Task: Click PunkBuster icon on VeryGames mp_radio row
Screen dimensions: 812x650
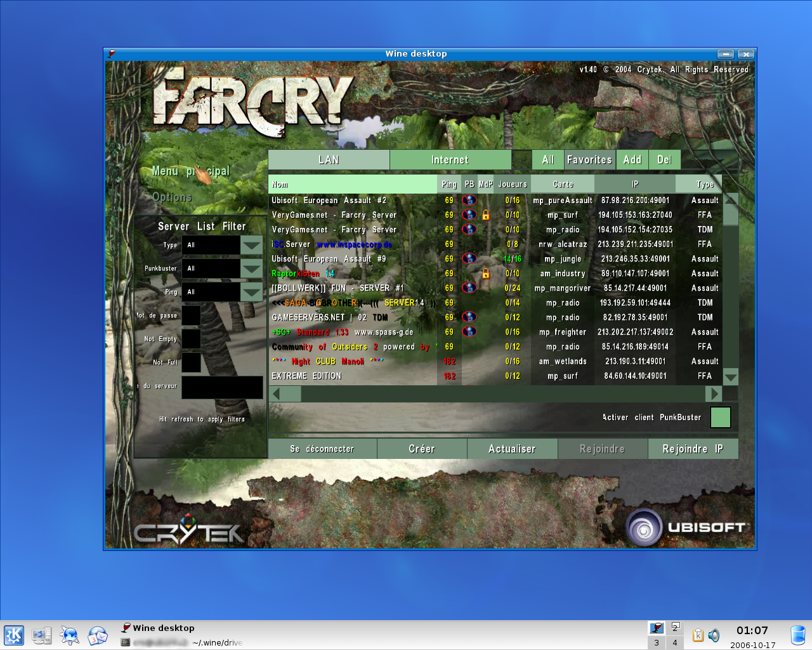Action: pos(469,229)
